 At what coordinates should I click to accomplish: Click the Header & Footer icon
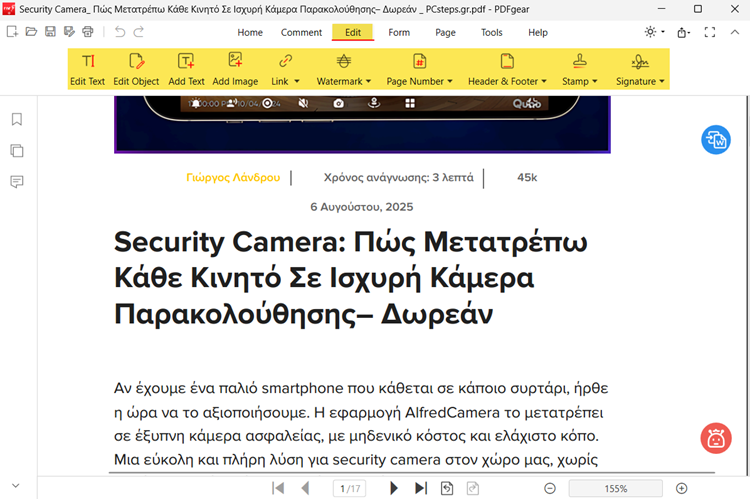[x=507, y=61]
